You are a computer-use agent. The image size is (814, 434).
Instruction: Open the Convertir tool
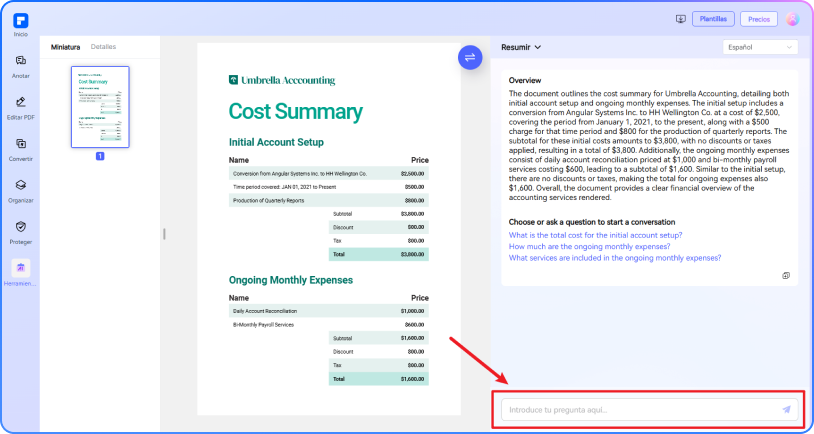coord(21,149)
